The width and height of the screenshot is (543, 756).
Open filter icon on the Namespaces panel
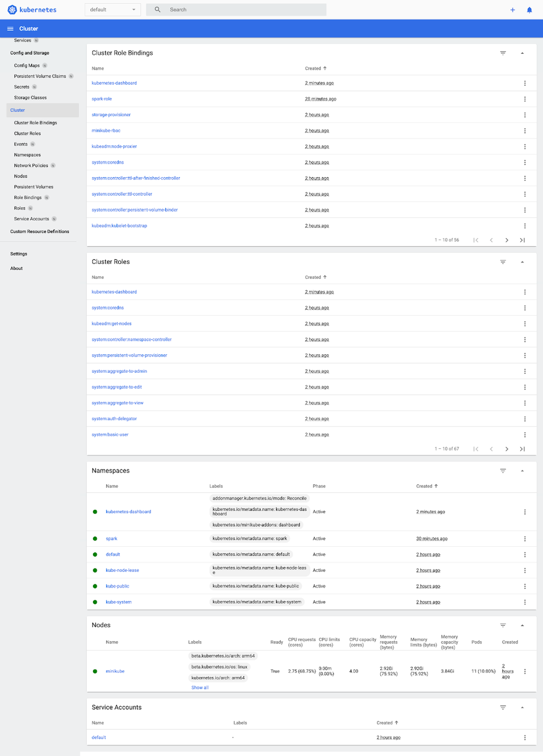coord(503,471)
